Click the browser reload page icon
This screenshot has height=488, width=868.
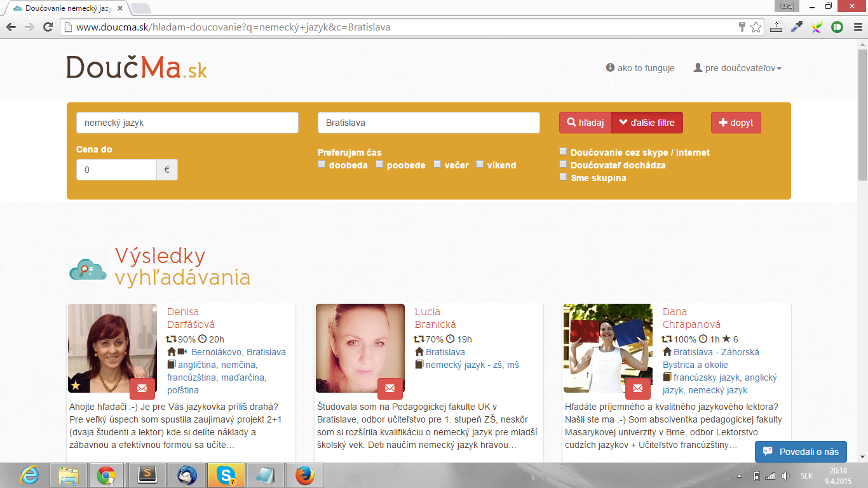pyautogui.click(x=48, y=27)
